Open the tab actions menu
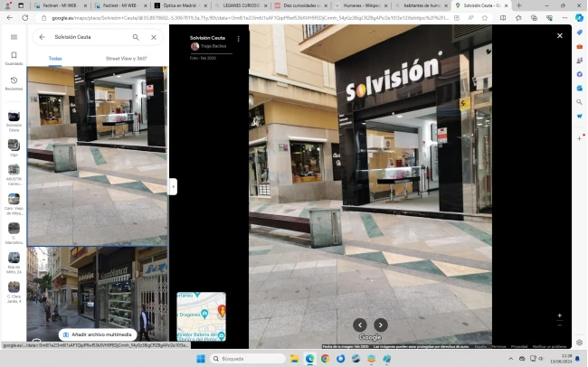The height and width of the screenshot is (367, 588). [x=21, y=5]
